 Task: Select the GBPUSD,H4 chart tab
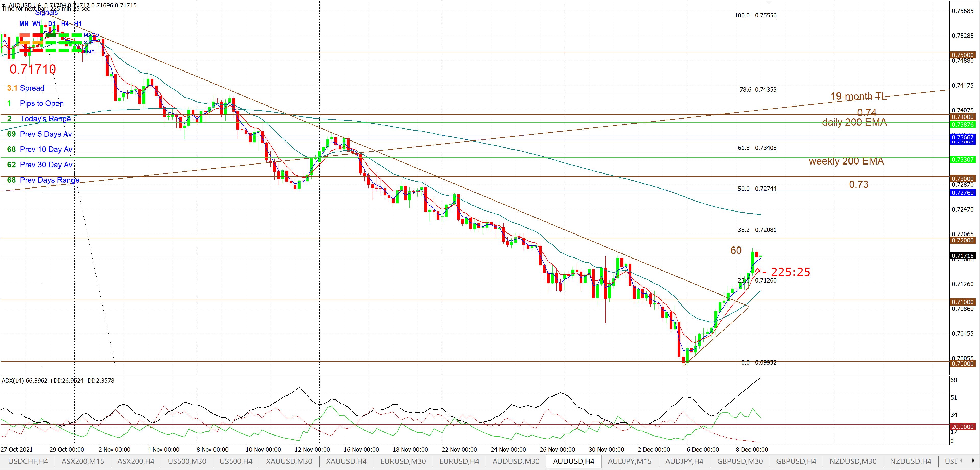[x=796, y=461]
